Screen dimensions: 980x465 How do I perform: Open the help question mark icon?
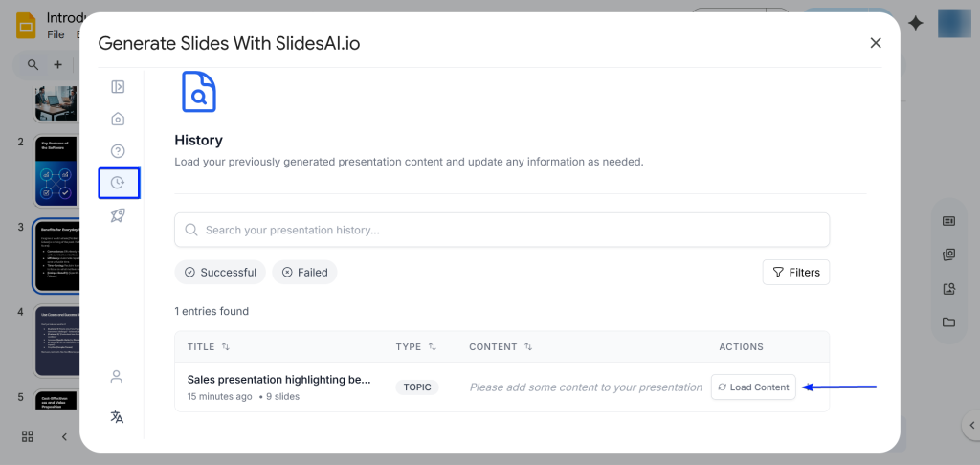118,151
